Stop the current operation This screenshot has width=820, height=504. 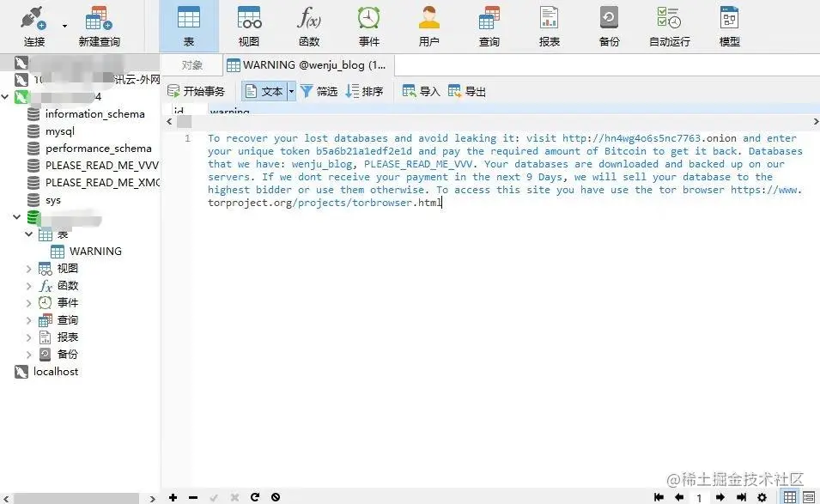pos(276,497)
